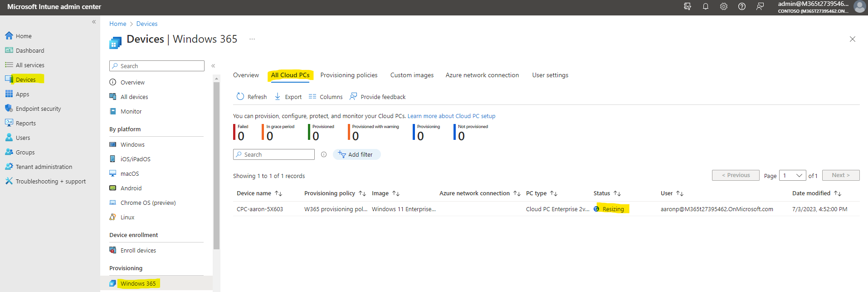
Task: Click the Cloud PC search field
Action: click(x=274, y=154)
